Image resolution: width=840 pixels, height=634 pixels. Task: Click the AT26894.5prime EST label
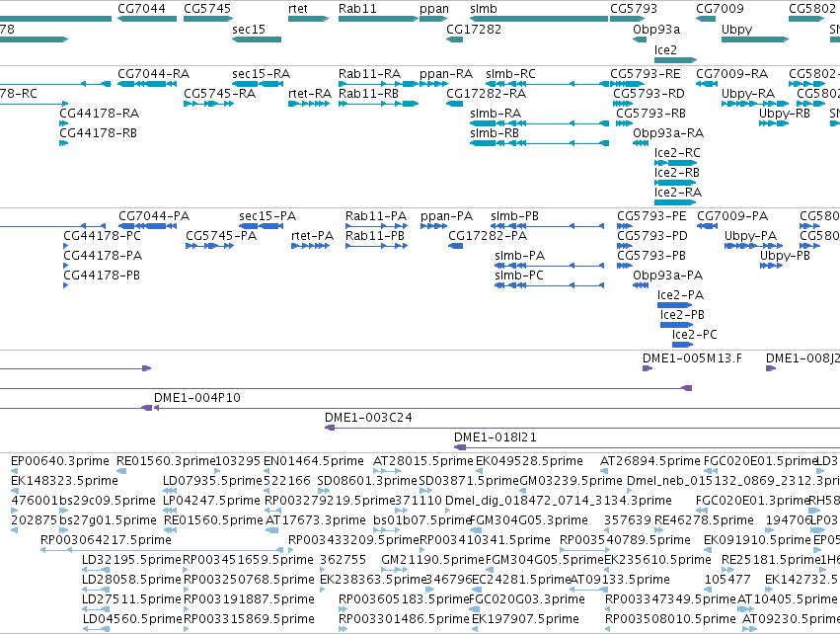pyautogui.click(x=649, y=461)
